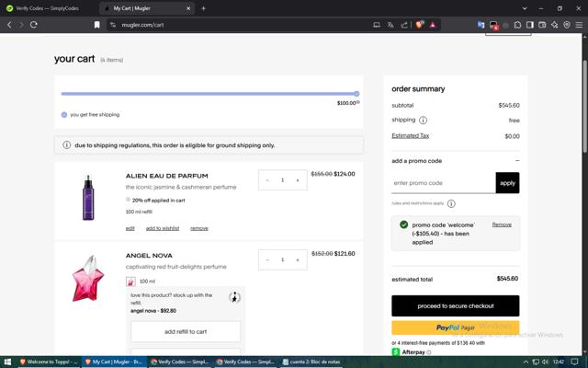Add Angel Nova refill to cart
This screenshot has width=588, height=368.
click(x=186, y=331)
